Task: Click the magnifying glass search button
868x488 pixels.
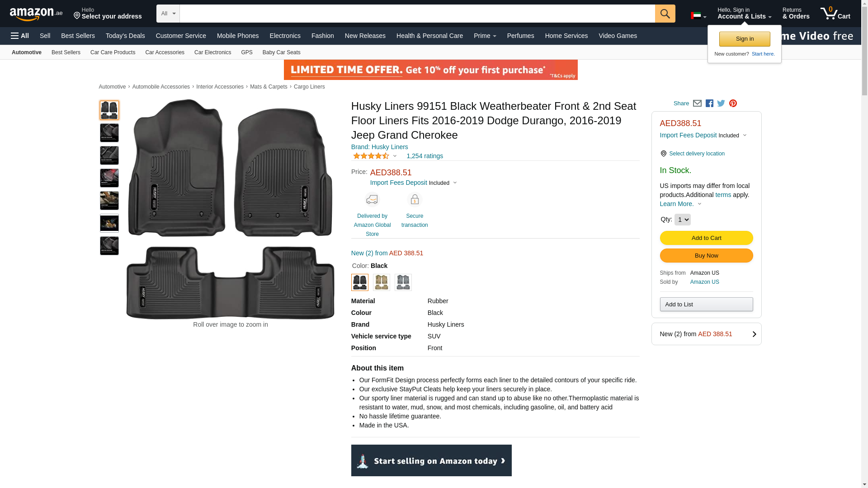Action: pos(665,14)
